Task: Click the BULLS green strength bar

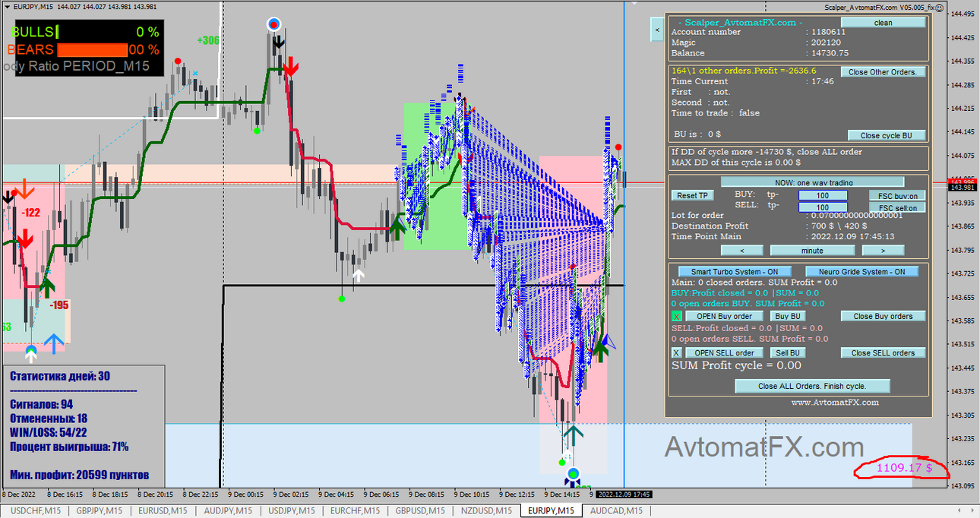Action: click(58, 32)
